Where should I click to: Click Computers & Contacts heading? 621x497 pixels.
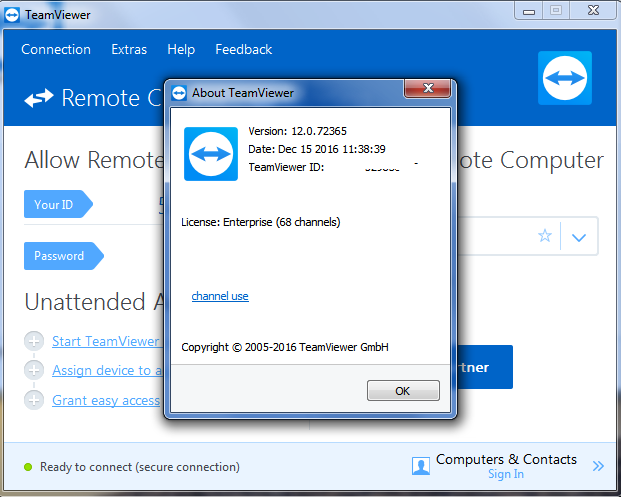coord(506,459)
